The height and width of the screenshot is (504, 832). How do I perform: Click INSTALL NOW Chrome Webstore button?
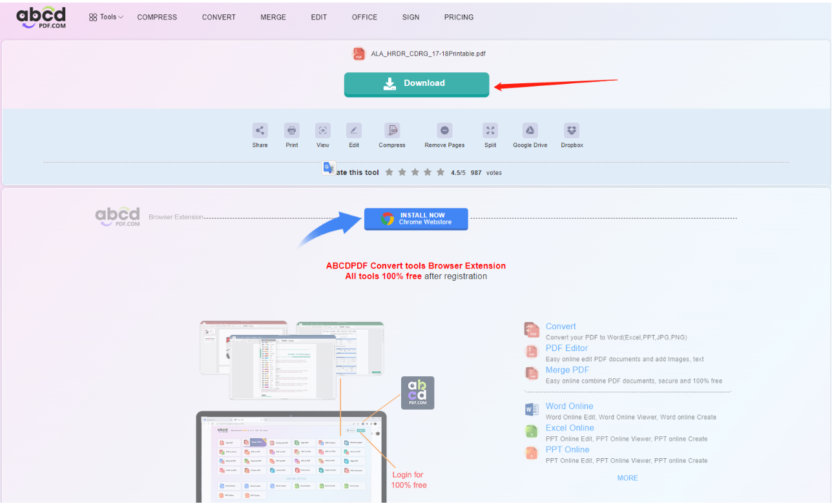click(x=416, y=219)
